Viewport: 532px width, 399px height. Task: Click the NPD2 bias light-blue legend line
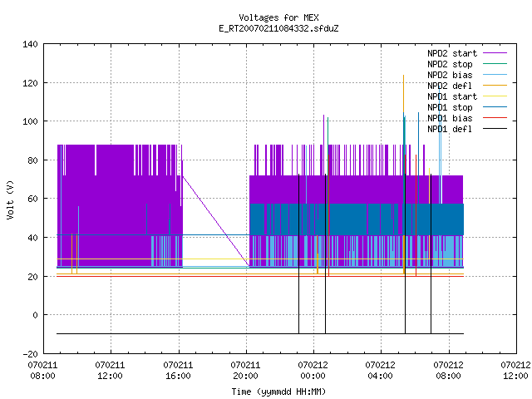(495, 75)
